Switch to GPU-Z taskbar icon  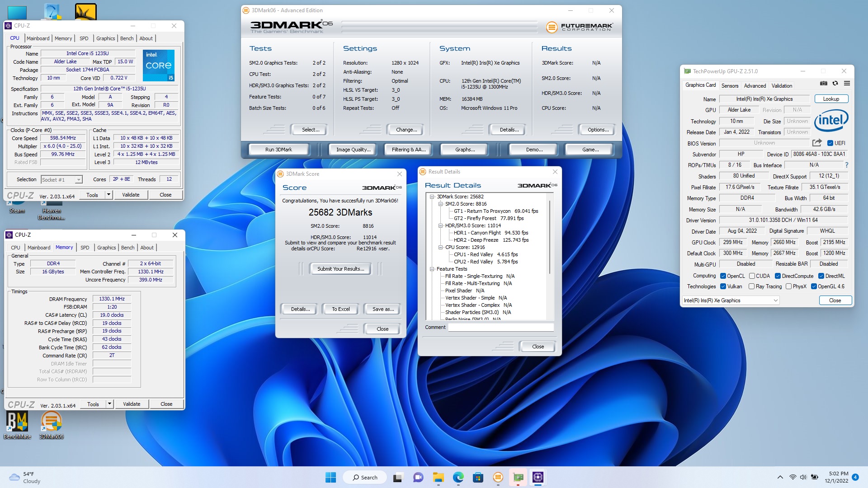coord(518,477)
